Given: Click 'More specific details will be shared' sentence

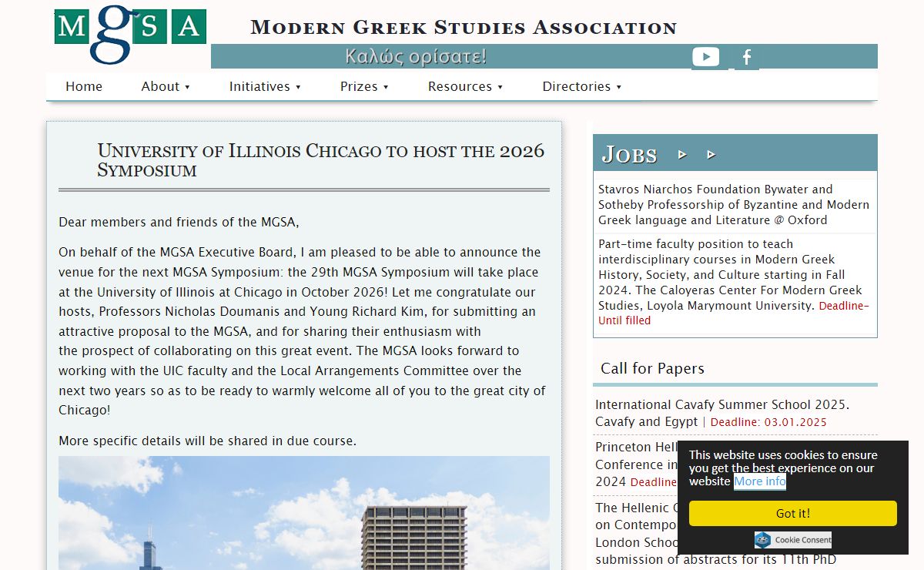Looking at the screenshot, I should coord(207,441).
